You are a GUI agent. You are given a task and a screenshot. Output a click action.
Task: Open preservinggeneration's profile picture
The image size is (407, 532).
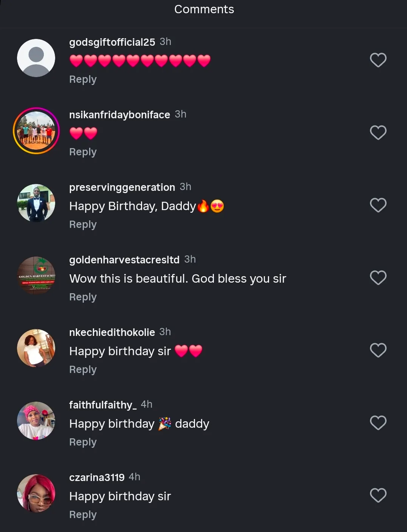click(x=36, y=203)
